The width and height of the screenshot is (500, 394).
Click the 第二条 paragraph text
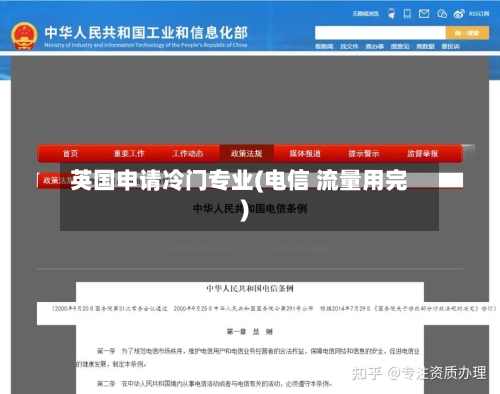click(x=215, y=384)
